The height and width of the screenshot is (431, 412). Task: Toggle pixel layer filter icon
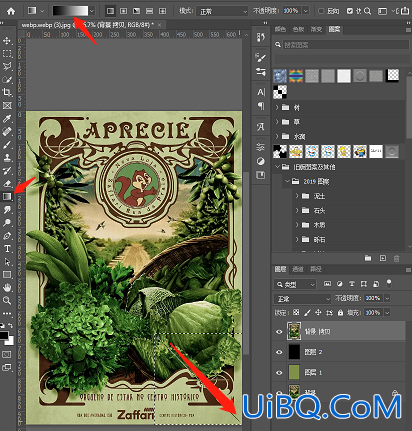328,284
